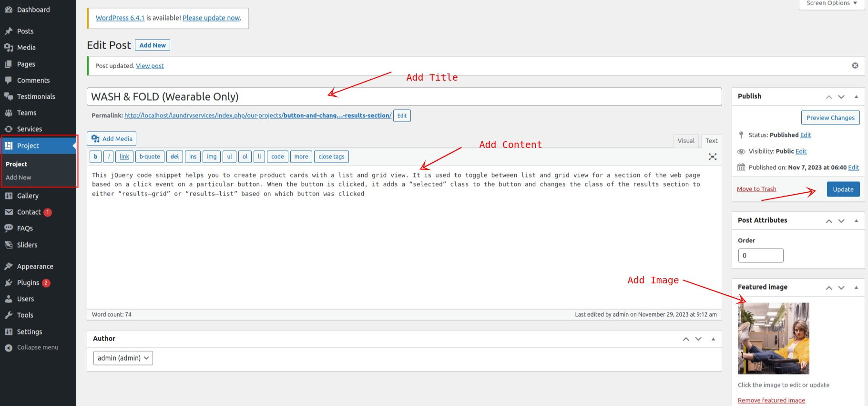
Task: Open the Contact messages menu
Action: click(x=29, y=212)
